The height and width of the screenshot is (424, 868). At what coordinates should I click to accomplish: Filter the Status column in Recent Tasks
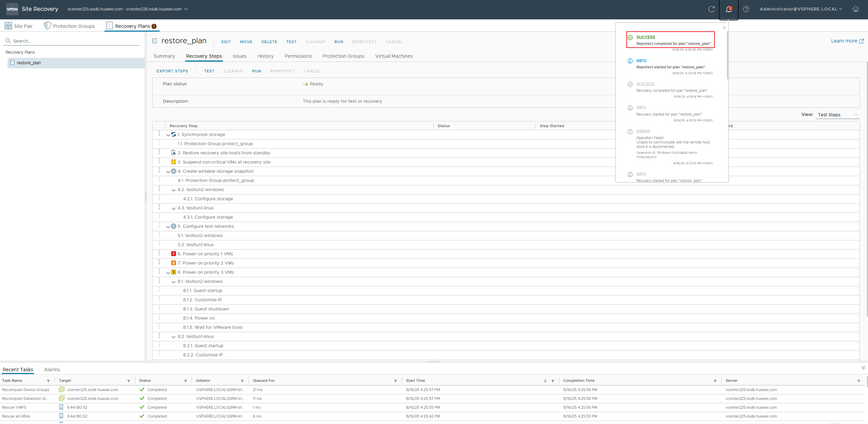tap(186, 381)
